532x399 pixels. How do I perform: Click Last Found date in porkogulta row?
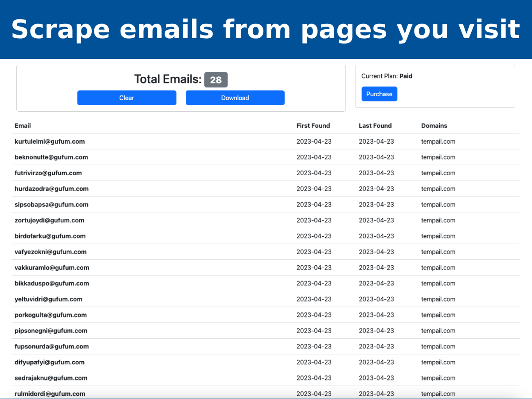(376, 315)
